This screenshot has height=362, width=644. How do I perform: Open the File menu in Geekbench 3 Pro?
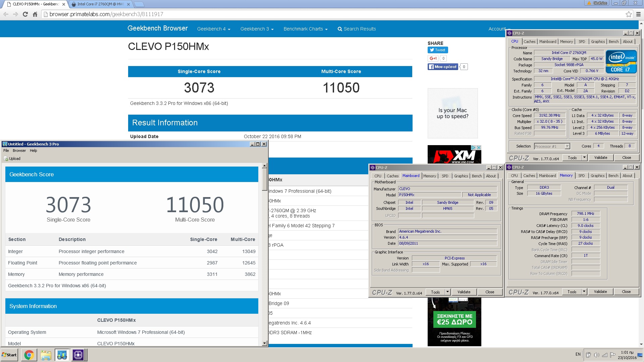tap(6, 150)
